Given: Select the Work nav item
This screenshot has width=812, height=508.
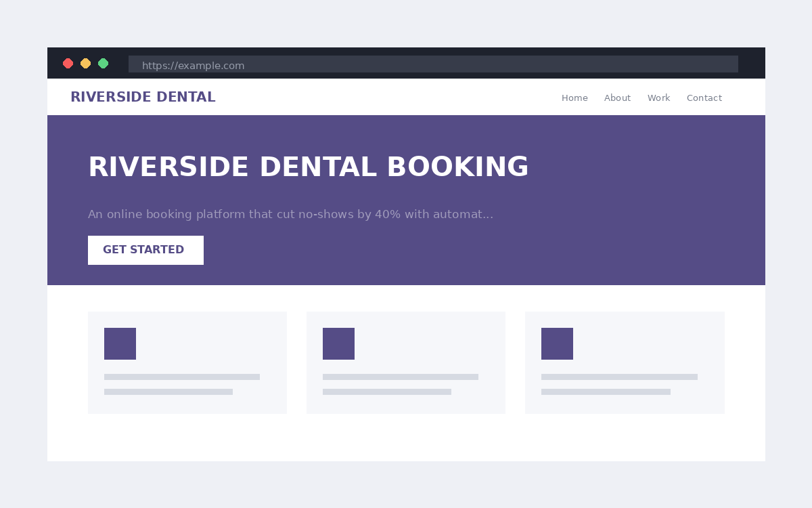Looking at the screenshot, I should pyautogui.click(x=658, y=98).
